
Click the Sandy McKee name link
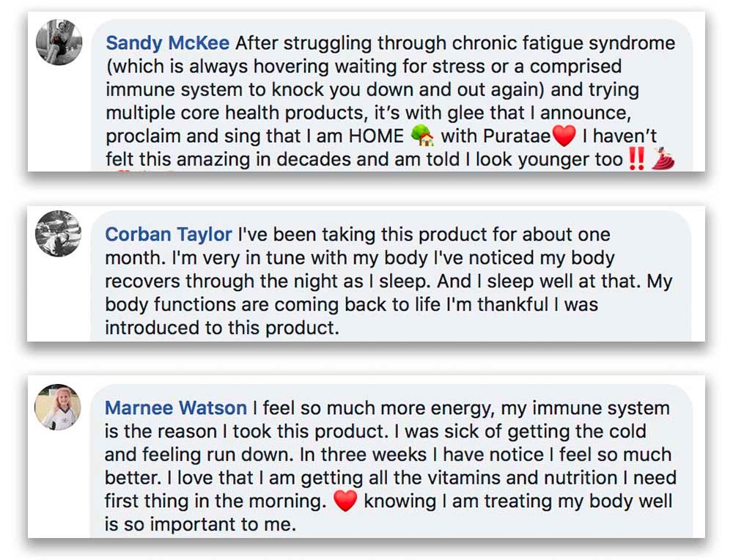coord(168,42)
